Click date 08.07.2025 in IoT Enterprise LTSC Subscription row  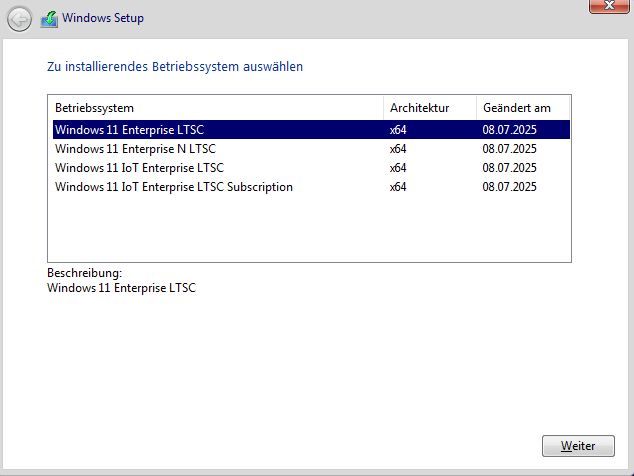509,187
